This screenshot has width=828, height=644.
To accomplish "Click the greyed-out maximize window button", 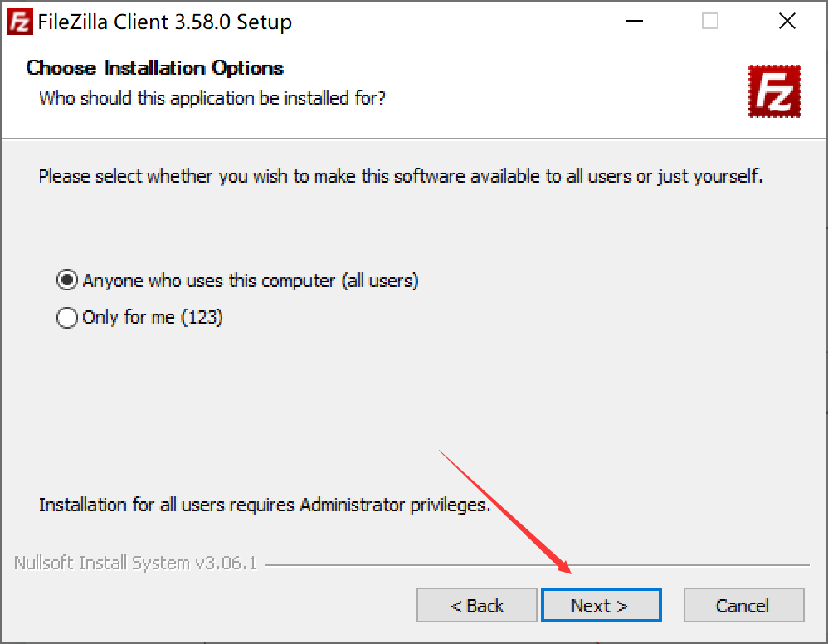I will pos(709,21).
